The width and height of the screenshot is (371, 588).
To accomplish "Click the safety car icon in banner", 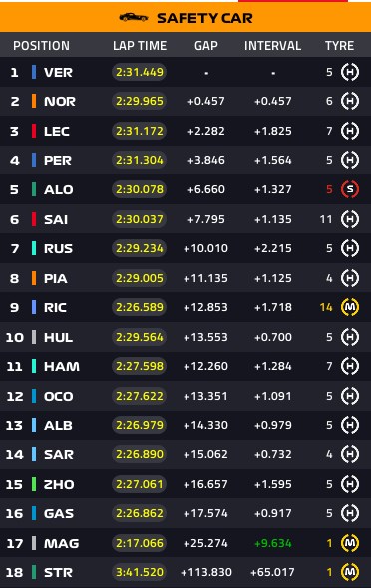I will pos(134,17).
